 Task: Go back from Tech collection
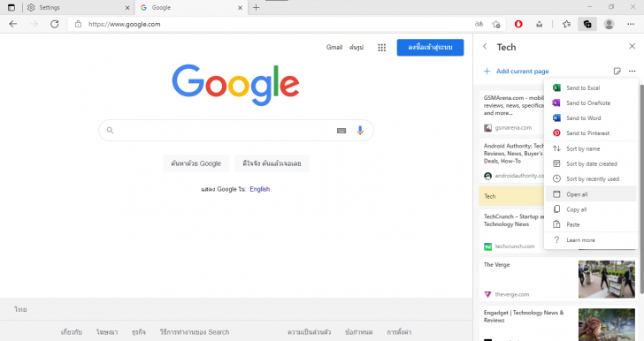coord(485,47)
